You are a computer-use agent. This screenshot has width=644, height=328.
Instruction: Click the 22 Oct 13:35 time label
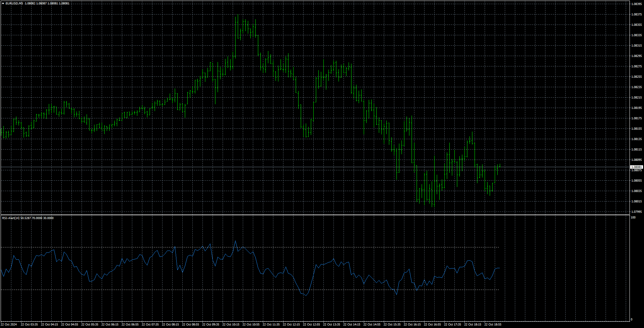332,325
